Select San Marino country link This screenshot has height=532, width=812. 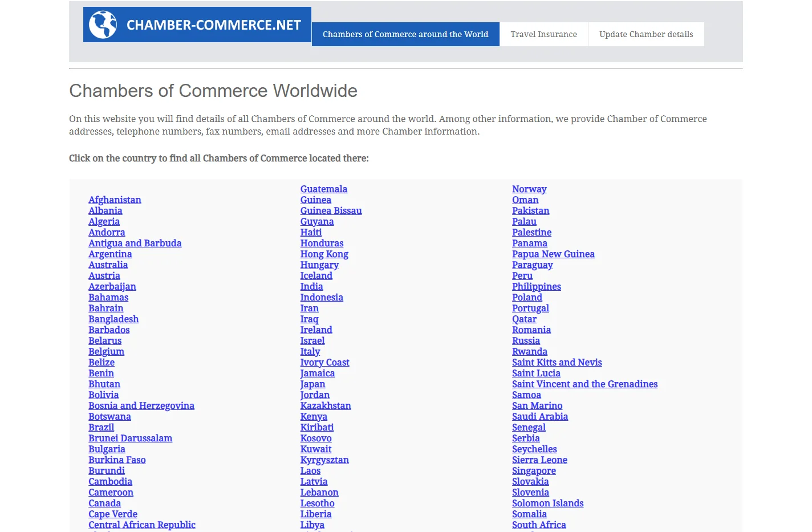[x=537, y=405]
